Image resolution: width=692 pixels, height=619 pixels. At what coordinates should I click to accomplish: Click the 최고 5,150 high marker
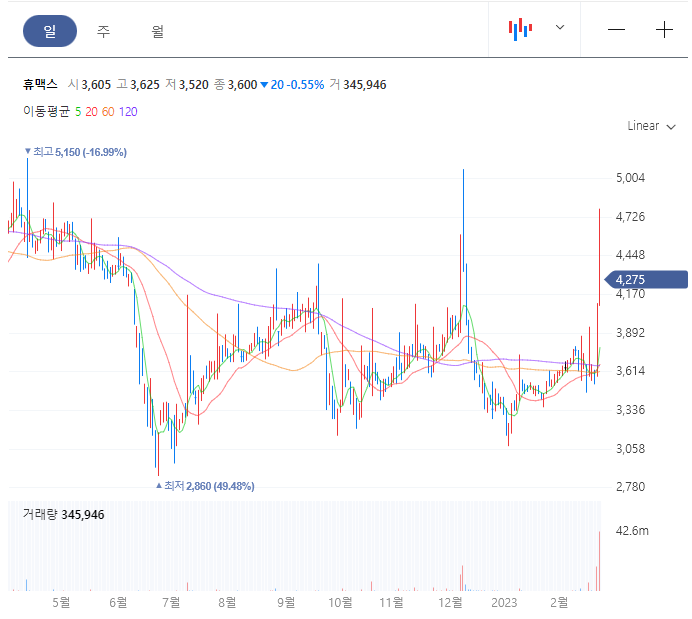[x=76, y=152]
